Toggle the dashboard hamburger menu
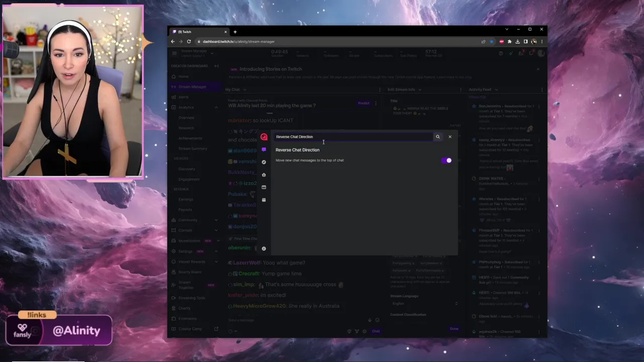Viewport: 644px width, 362px height. coord(174,53)
